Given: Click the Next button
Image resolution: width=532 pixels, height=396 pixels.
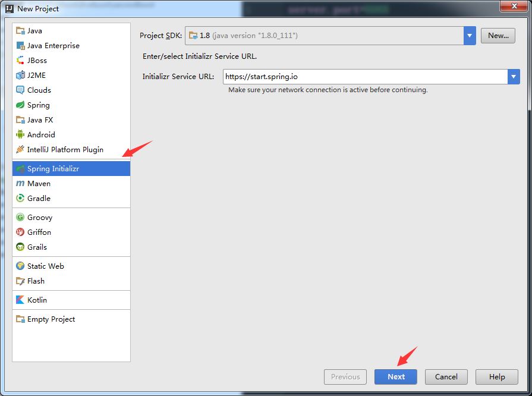Looking at the screenshot, I should click(x=396, y=376).
